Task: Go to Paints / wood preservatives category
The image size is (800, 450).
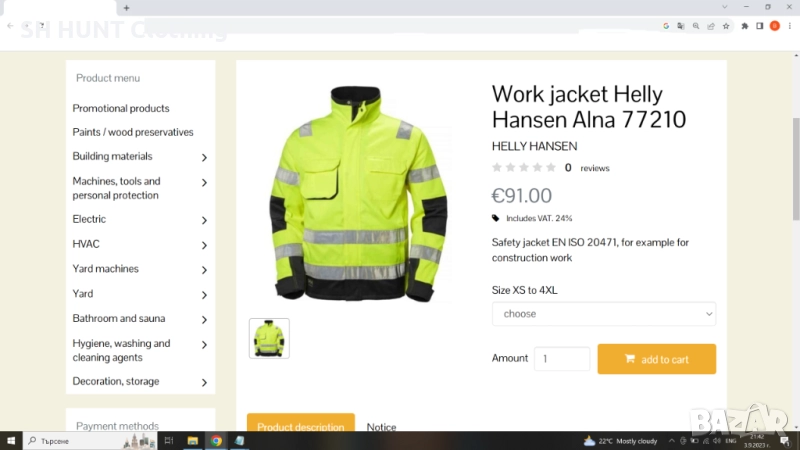Action: (133, 132)
